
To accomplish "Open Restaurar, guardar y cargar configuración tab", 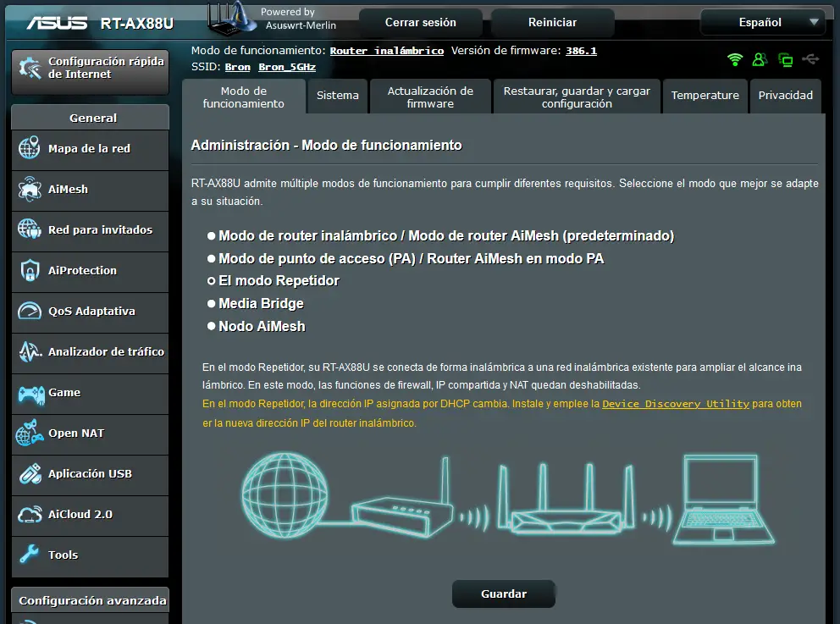I will pos(577,97).
